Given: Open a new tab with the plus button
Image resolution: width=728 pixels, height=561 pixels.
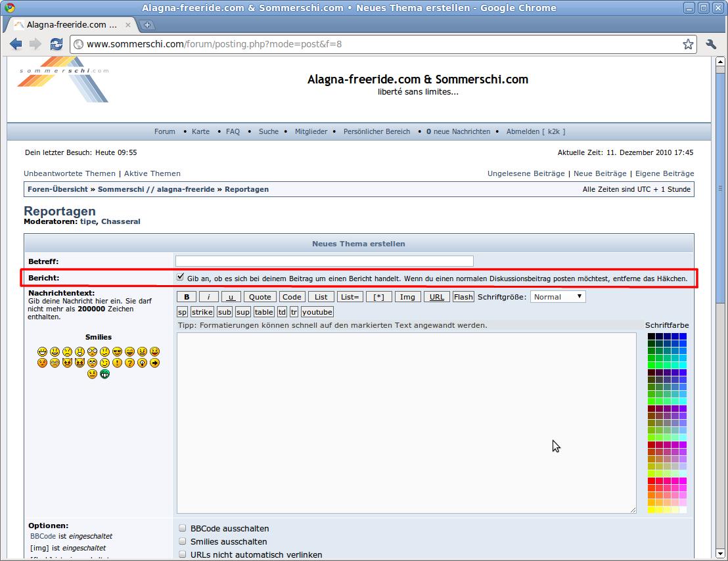Looking at the screenshot, I should 147,25.
